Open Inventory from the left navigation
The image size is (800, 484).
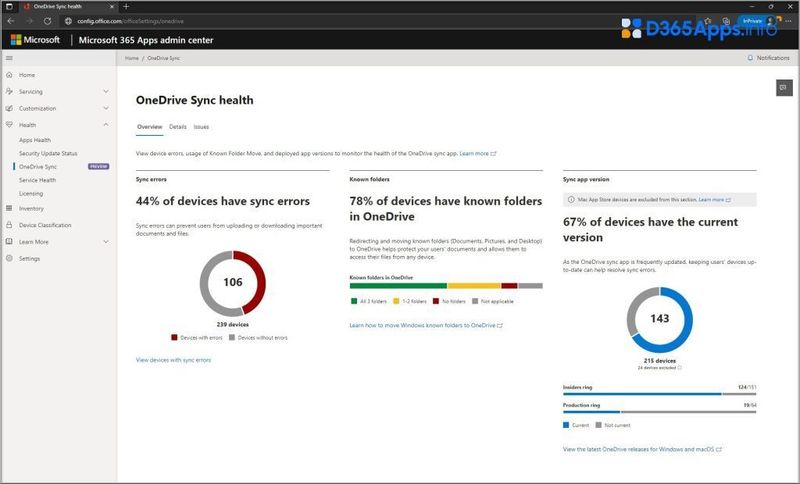point(31,208)
